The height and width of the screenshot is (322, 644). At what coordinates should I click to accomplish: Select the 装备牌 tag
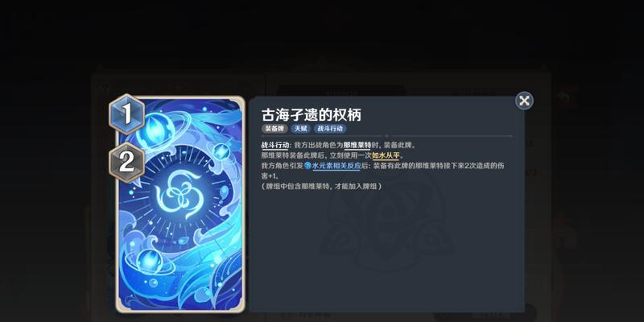click(275, 129)
